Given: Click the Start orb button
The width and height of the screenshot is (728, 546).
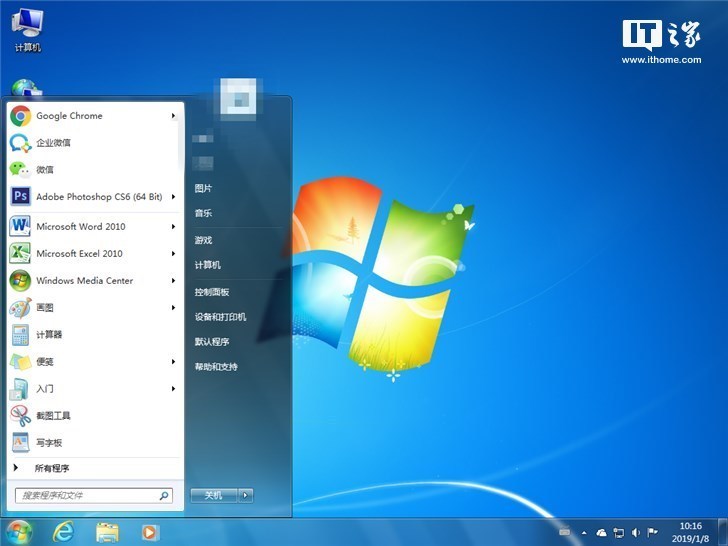Looking at the screenshot, I should (x=19, y=532).
